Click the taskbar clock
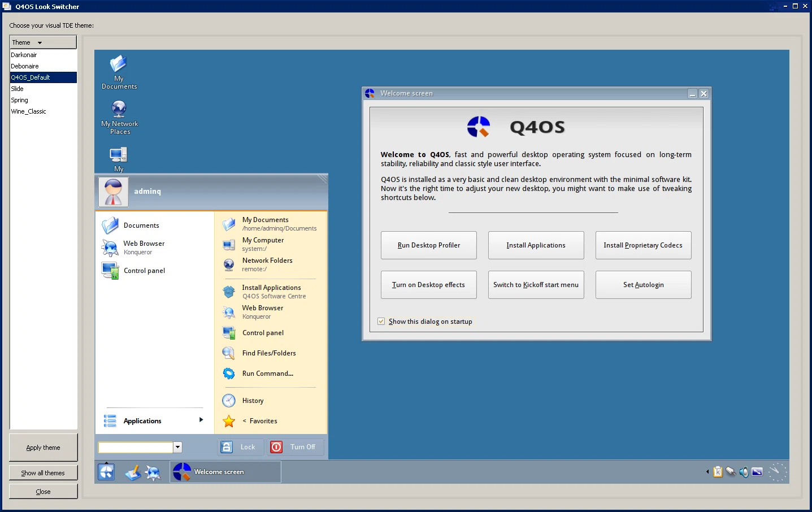 tap(778, 472)
